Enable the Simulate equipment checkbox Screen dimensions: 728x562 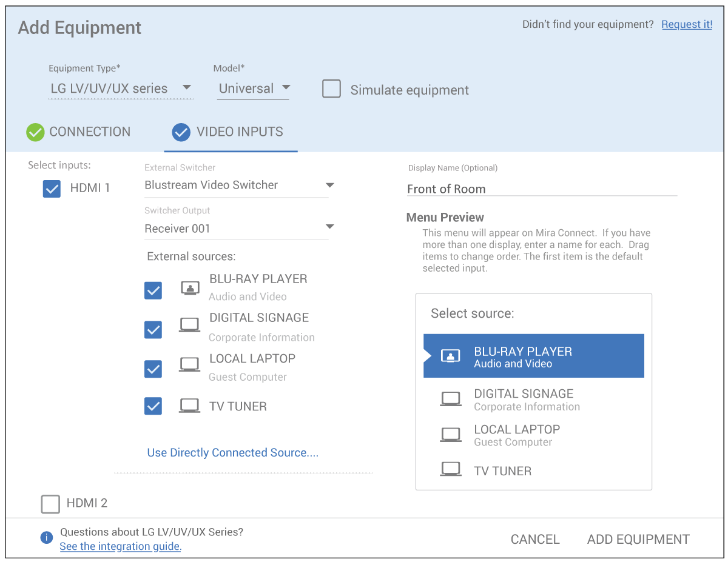(x=331, y=89)
